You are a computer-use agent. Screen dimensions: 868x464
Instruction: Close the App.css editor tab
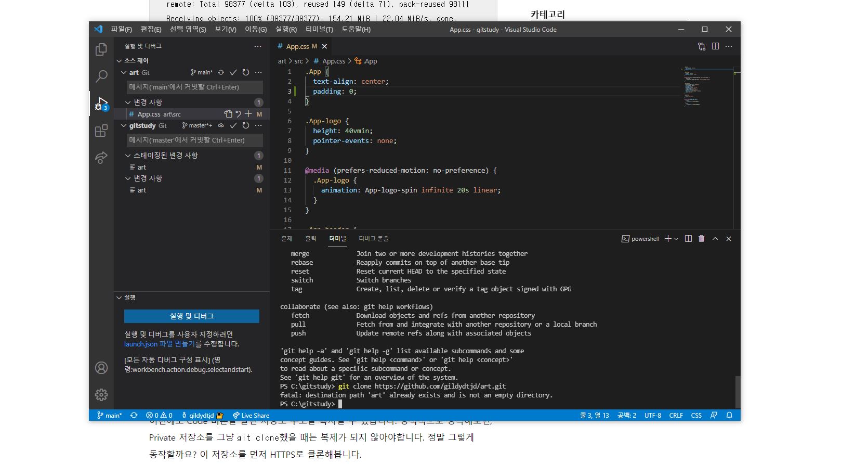tap(324, 46)
